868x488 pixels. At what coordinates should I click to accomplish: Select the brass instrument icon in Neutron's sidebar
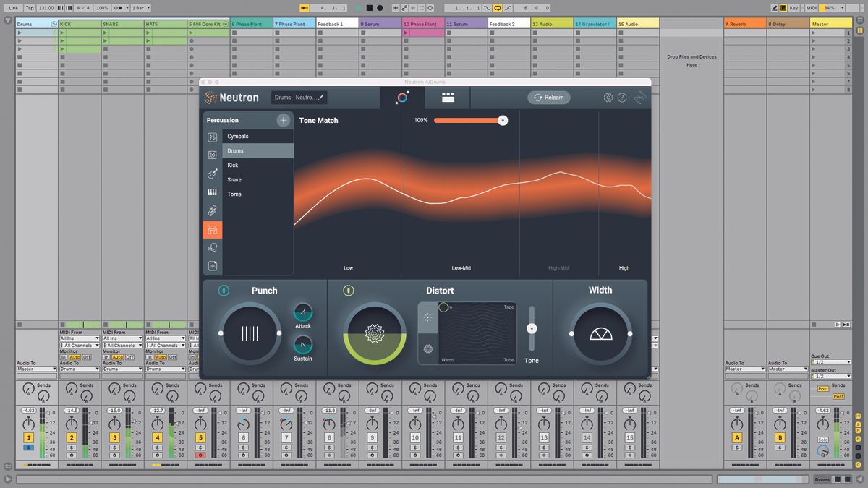[x=213, y=211]
